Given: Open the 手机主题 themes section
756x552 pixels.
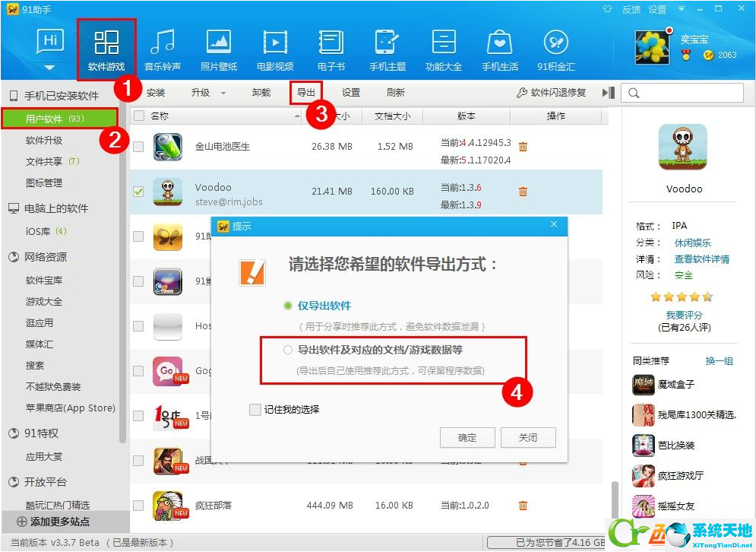Looking at the screenshot, I should [387, 42].
